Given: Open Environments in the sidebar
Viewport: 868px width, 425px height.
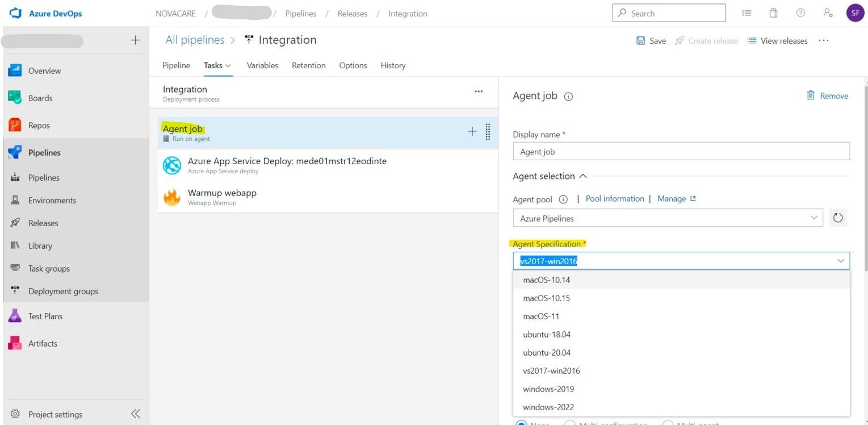Looking at the screenshot, I should tap(52, 200).
